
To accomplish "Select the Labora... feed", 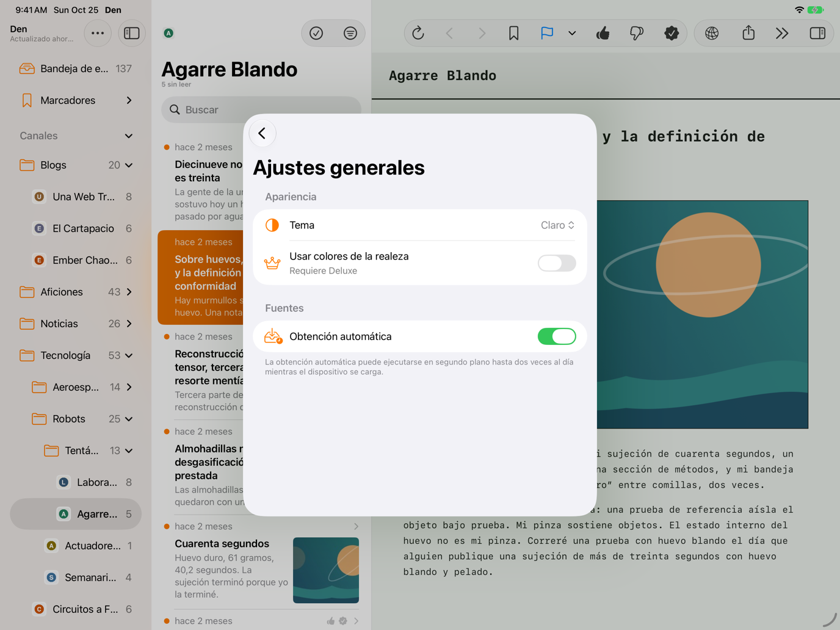I will point(76,482).
